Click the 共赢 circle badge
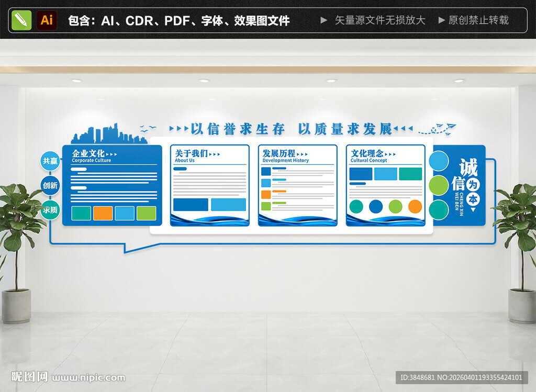The height and width of the screenshot is (392, 536). coord(50,161)
